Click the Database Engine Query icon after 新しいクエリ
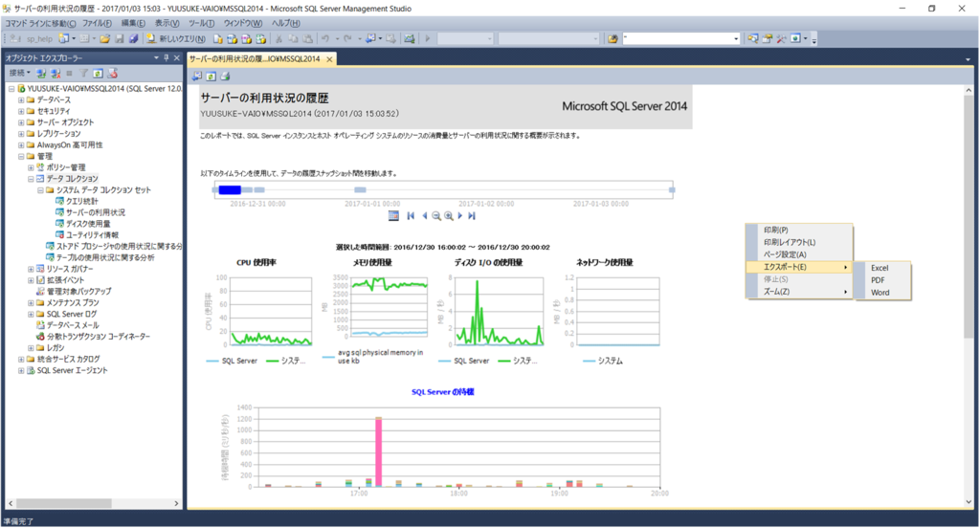The image size is (980, 528). click(x=217, y=39)
